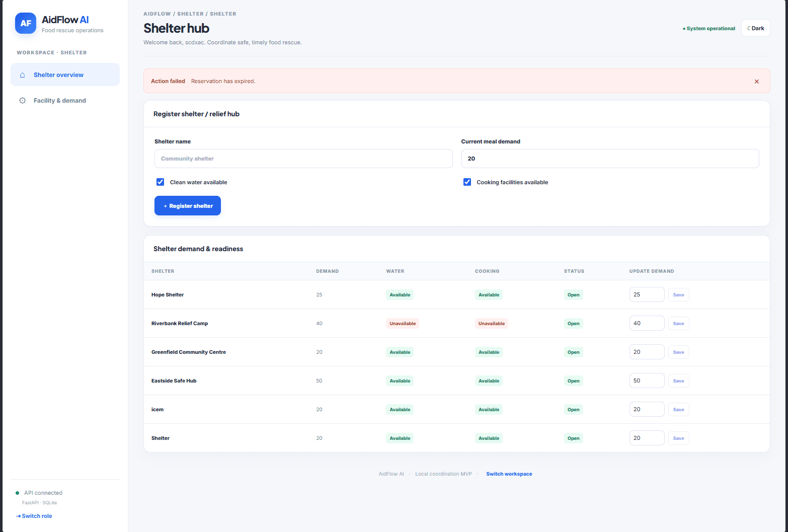Click Unavailable cooking badge for Riverbank

tap(491, 324)
